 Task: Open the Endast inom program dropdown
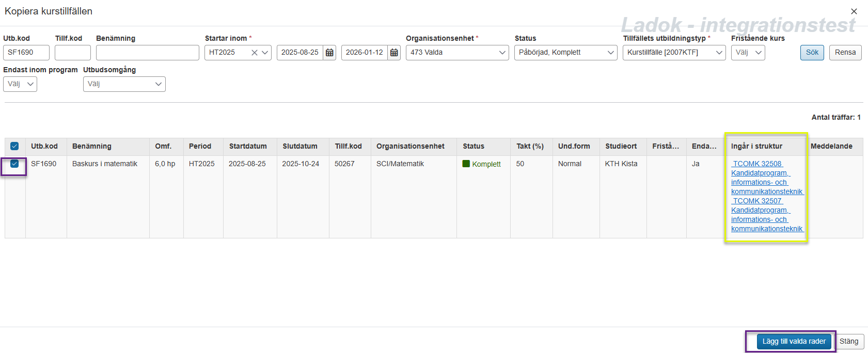coord(30,84)
